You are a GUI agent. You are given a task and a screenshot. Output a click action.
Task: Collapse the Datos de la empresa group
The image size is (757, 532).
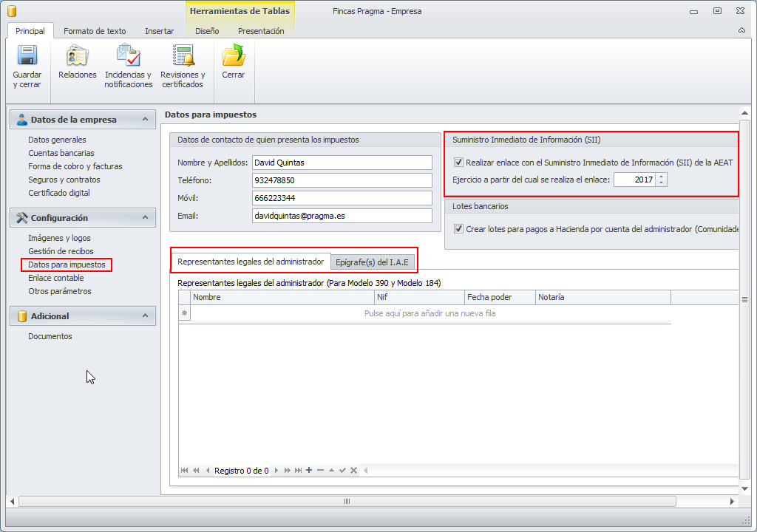146,119
